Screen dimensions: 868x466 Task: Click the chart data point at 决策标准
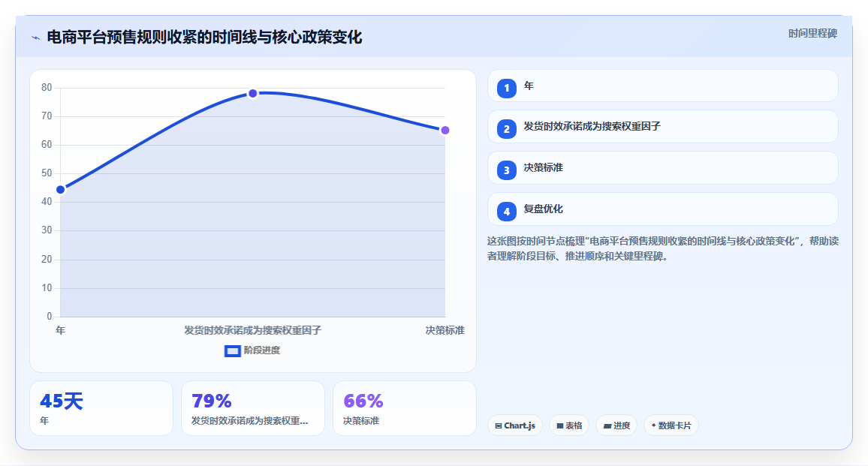click(x=445, y=131)
